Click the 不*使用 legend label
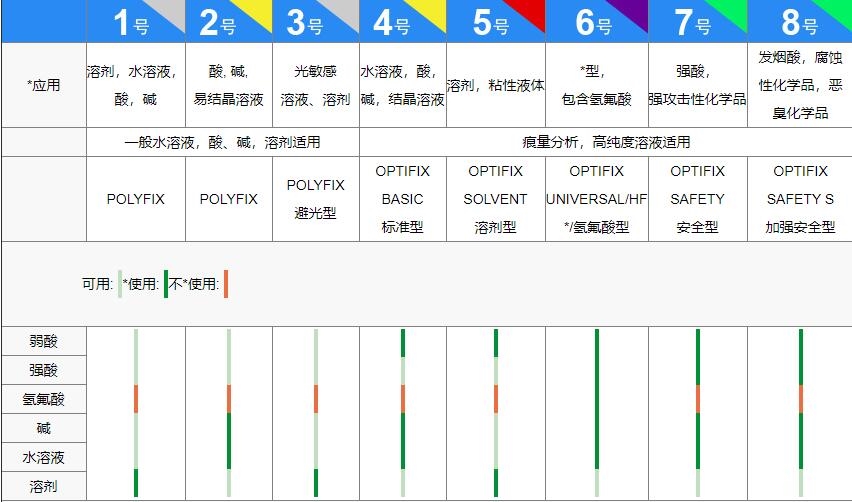This screenshot has width=852, height=502. click(194, 284)
